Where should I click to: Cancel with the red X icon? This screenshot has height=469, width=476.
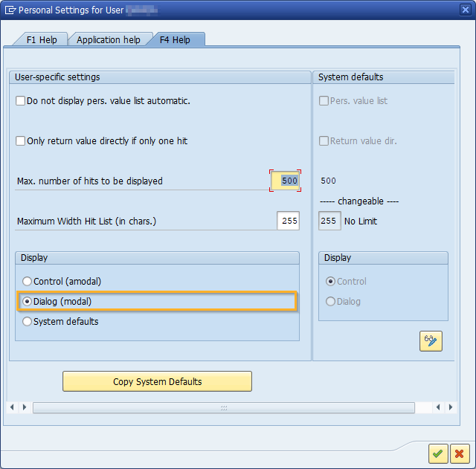(x=460, y=453)
